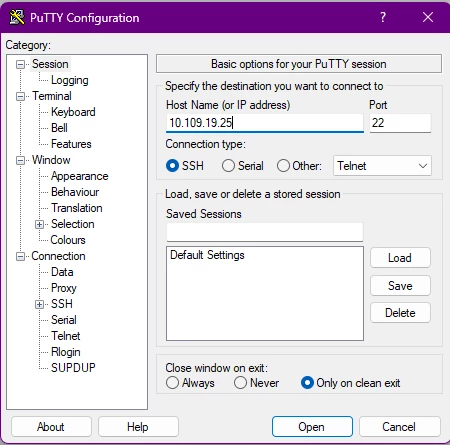
Task: Expand the SSH subcategory node
Action: [39, 304]
